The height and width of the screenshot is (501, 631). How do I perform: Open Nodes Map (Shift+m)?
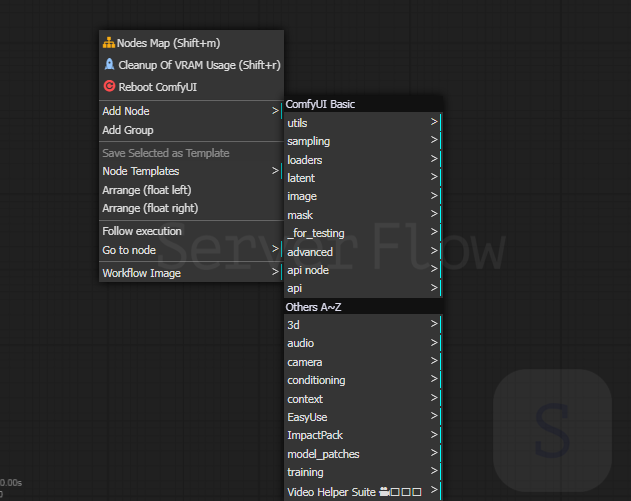(191, 43)
